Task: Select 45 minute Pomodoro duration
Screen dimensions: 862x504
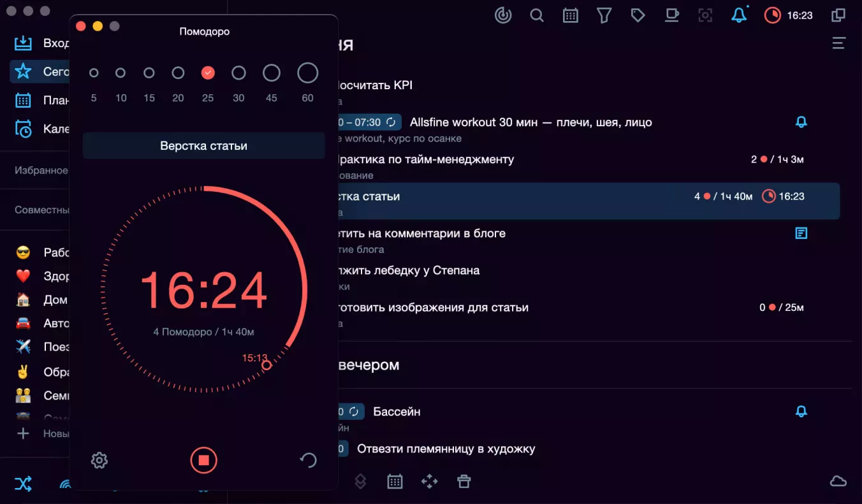Action: point(272,73)
